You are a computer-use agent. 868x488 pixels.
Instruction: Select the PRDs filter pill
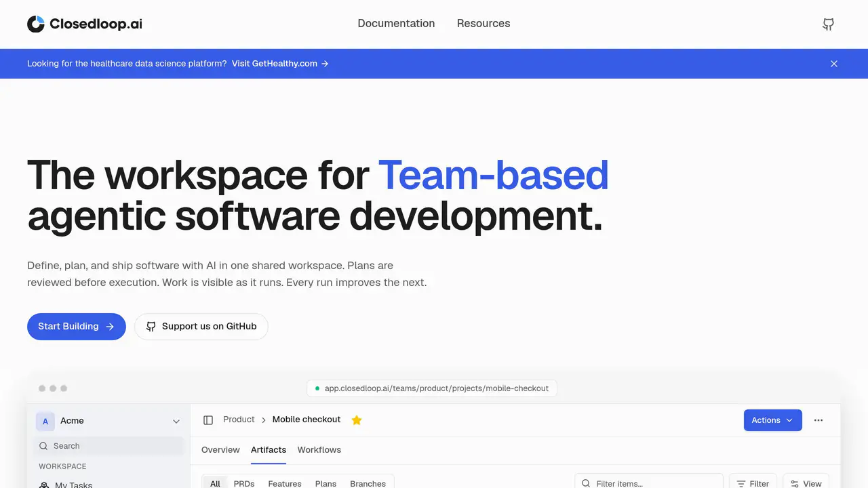pos(244,483)
